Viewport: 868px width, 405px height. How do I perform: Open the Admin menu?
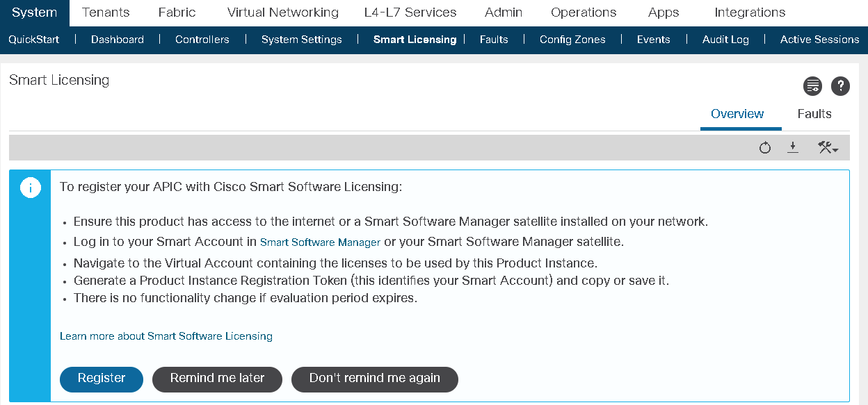tap(504, 13)
